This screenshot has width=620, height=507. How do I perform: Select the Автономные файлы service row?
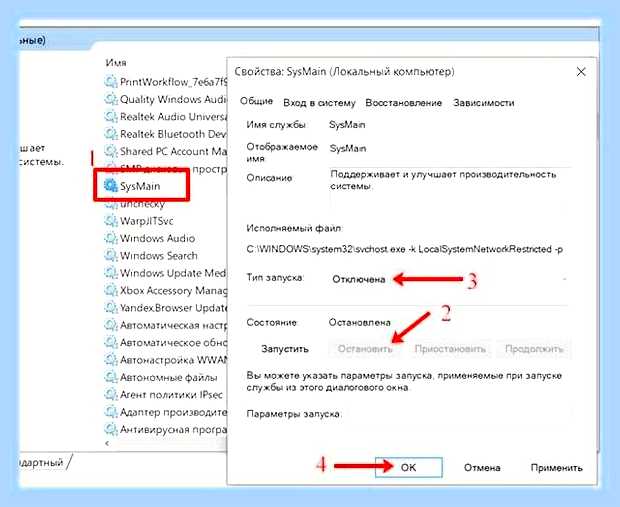161,377
